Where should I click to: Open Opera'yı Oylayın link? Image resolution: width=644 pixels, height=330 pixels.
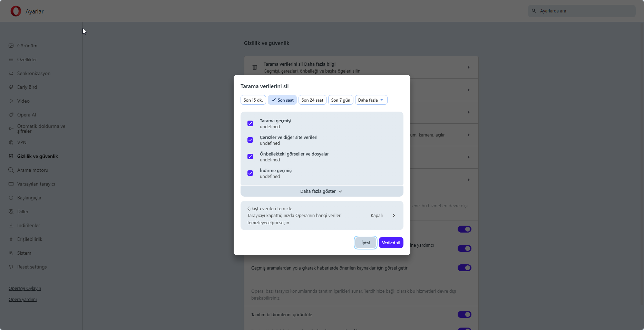25,288
